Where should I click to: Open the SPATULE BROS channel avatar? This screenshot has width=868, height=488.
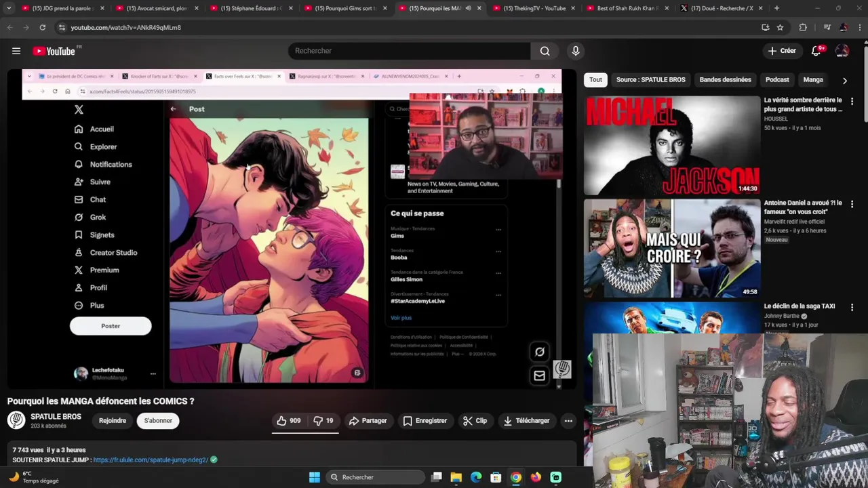[16, 420]
